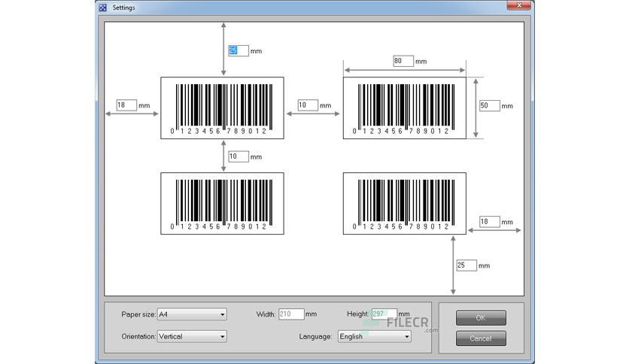Click the OK button
Screen dimensions: 629x364
pyautogui.click(x=481, y=318)
